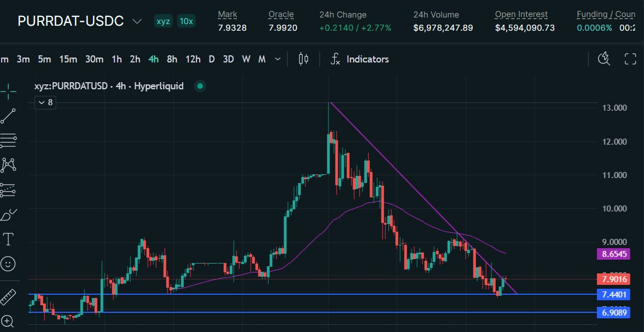Select the trend line drawing tool
644x332 pixels.
[x=8, y=116]
